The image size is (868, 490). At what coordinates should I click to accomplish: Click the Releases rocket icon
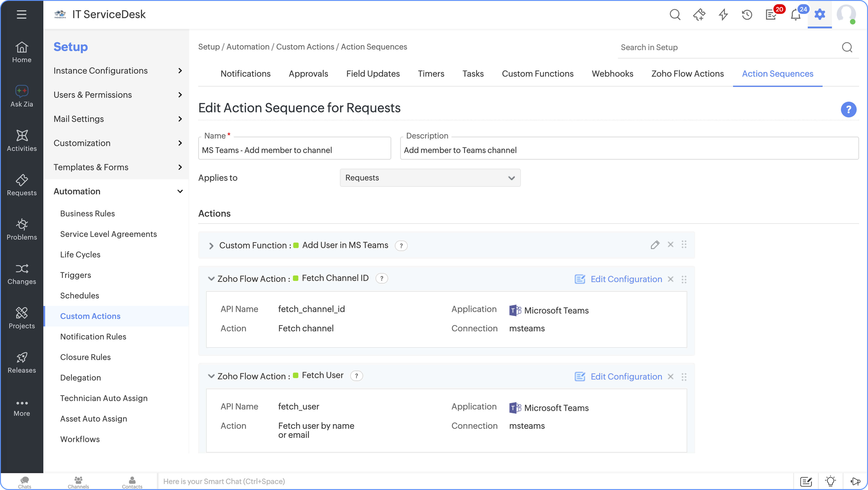(x=21, y=362)
